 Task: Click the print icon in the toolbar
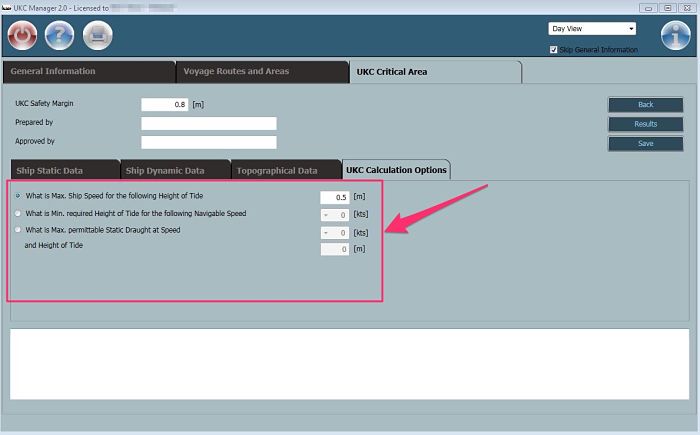98,36
